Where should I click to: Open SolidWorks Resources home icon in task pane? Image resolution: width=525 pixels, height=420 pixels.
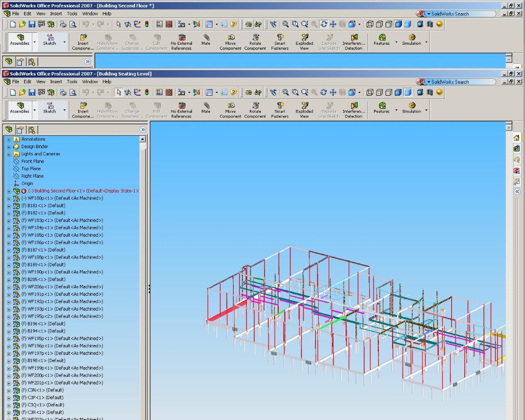[x=517, y=138]
